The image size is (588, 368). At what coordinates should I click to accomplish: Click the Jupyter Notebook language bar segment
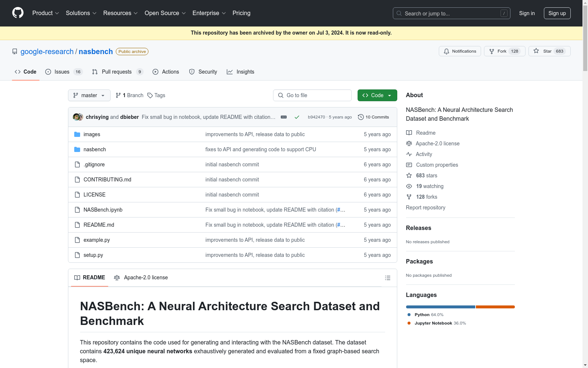click(495, 307)
